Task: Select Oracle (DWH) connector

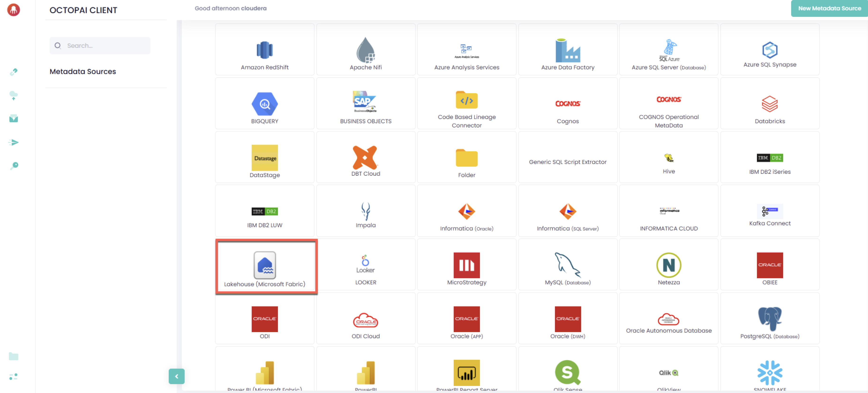Action: tap(568, 319)
